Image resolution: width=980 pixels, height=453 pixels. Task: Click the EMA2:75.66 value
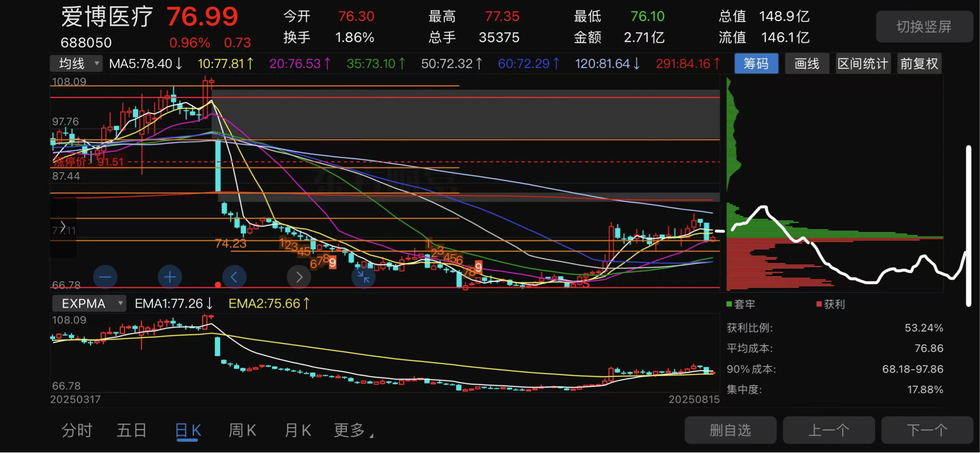coord(269,303)
